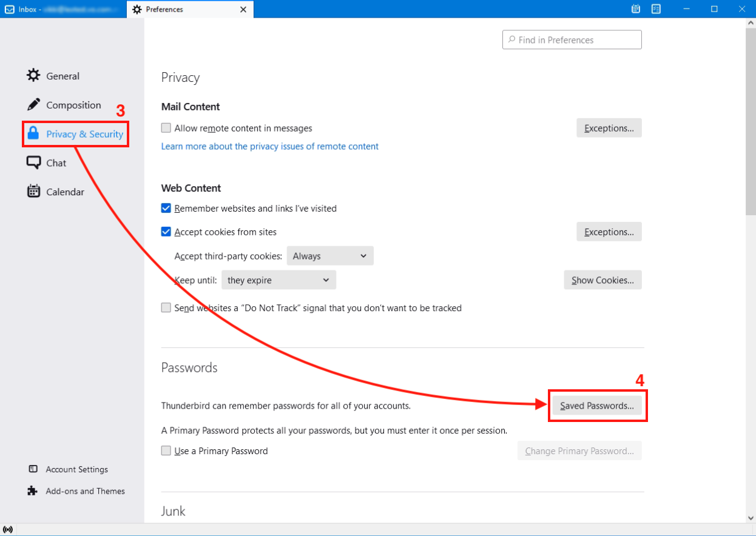Image resolution: width=756 pixels, height=536 pixels.
Task: Open the tasks icon in the title bar
Action: (656, 9)
